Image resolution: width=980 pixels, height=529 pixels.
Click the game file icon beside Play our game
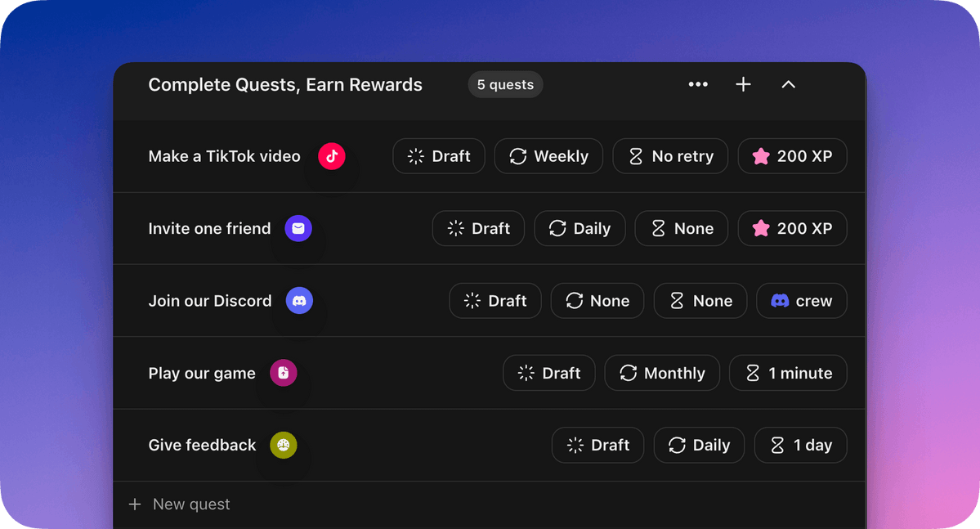284,373
